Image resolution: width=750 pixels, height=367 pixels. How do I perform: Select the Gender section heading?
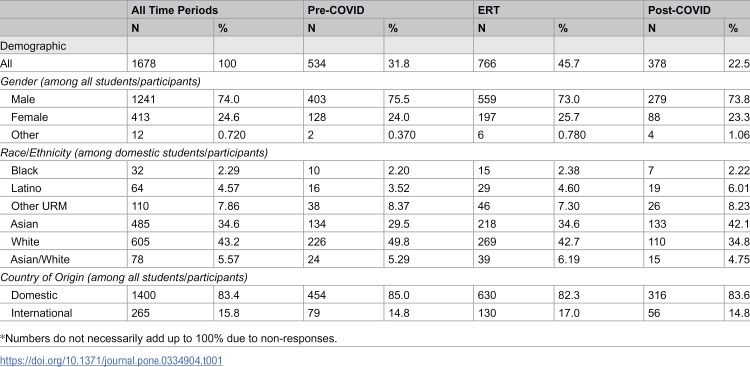tap(100, 81)
